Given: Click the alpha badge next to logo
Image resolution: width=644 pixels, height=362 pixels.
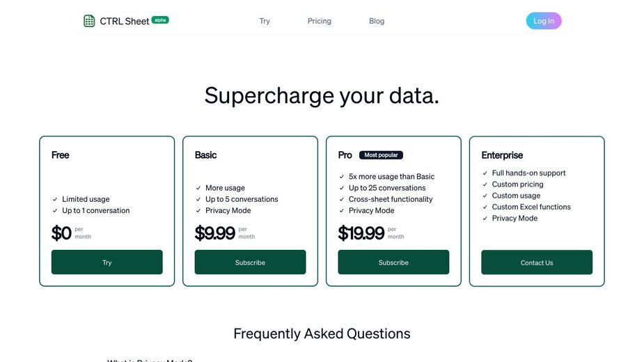Looking at the screenshot, I should point(160,19).
